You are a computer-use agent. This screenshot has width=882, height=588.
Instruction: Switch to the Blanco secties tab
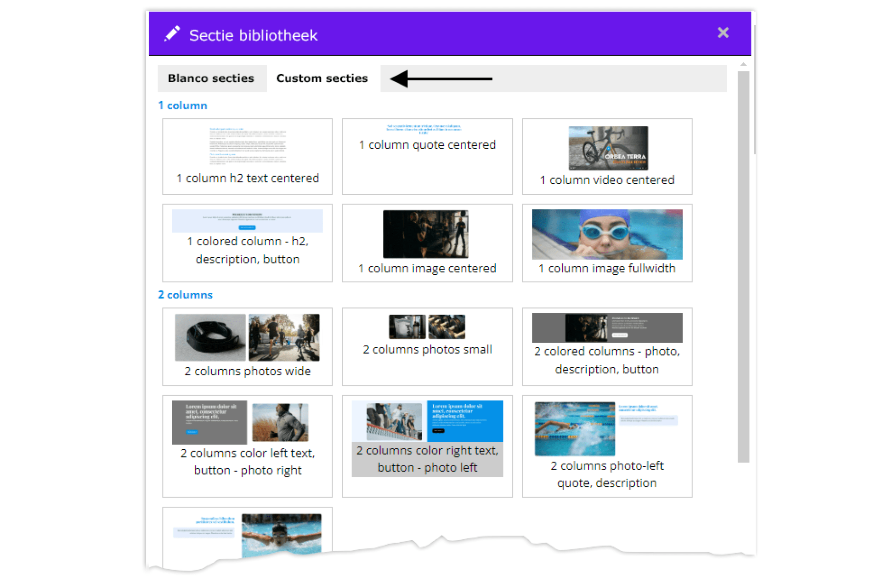click(212, 78)
